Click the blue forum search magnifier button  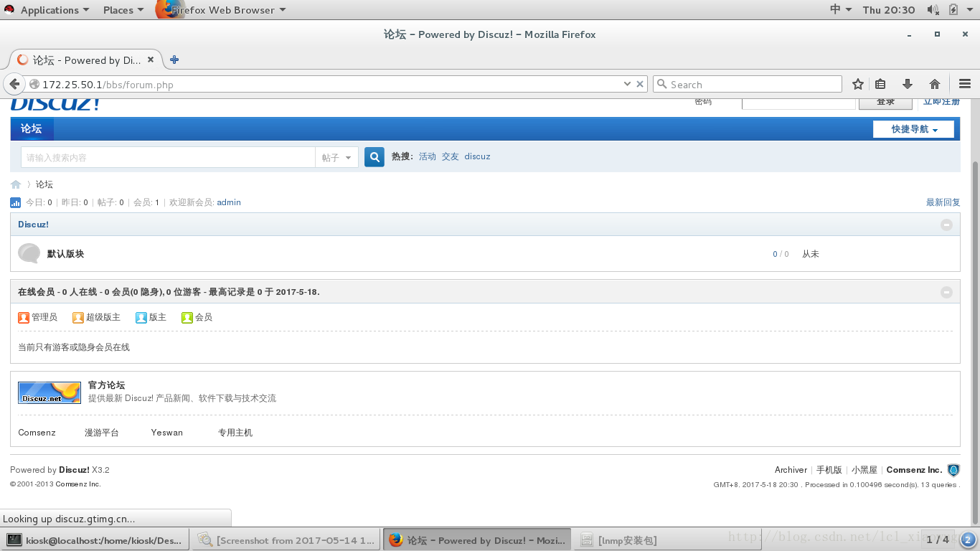[x=374, y=157]
